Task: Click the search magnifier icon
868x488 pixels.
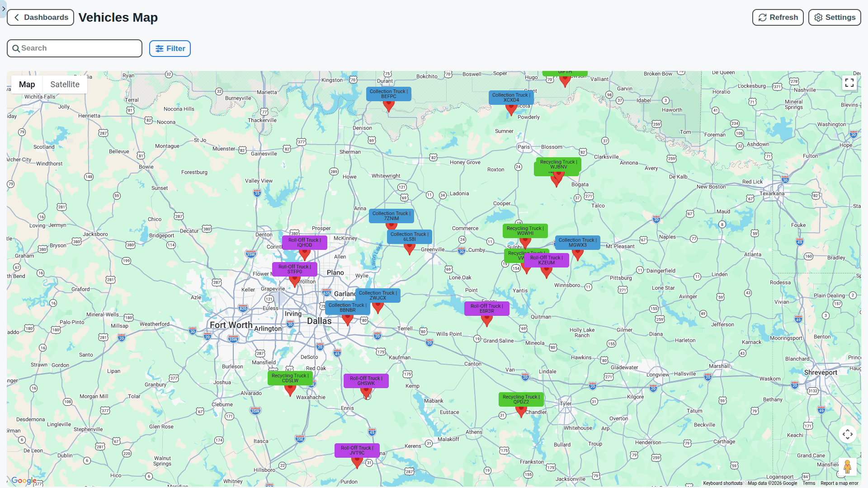Action: pos(16,48)
